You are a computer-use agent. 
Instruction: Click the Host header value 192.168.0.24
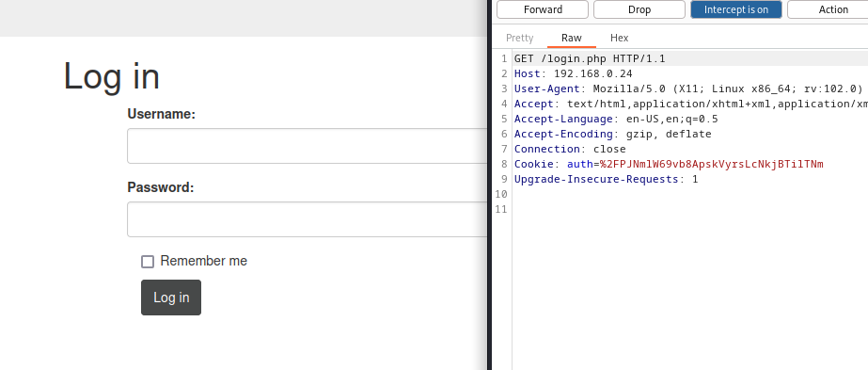point(592,73)
